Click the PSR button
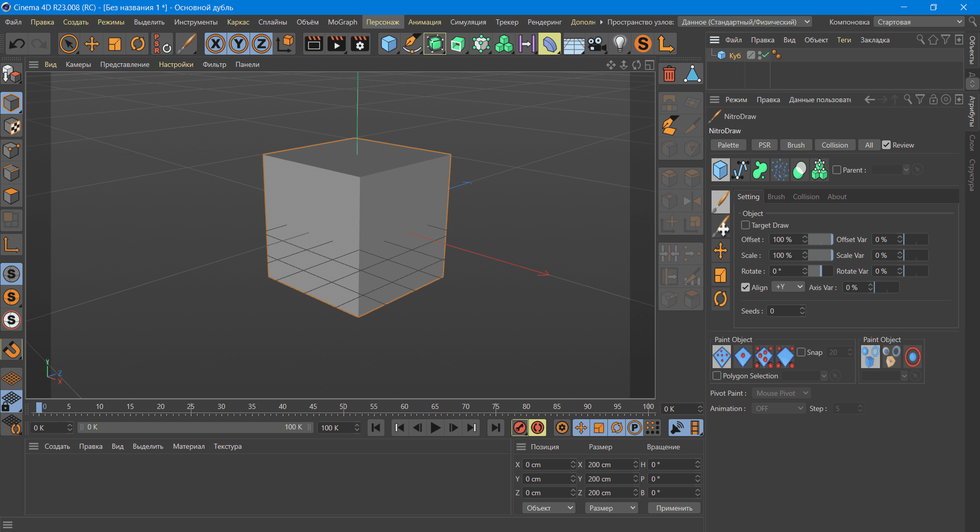The width and height of the screenshot is (980, 532). [765, 145]
